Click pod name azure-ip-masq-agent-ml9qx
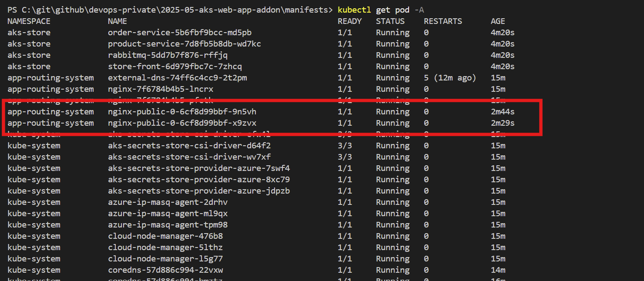The width and height of the screenshot is (644, 281). (168, 214)
